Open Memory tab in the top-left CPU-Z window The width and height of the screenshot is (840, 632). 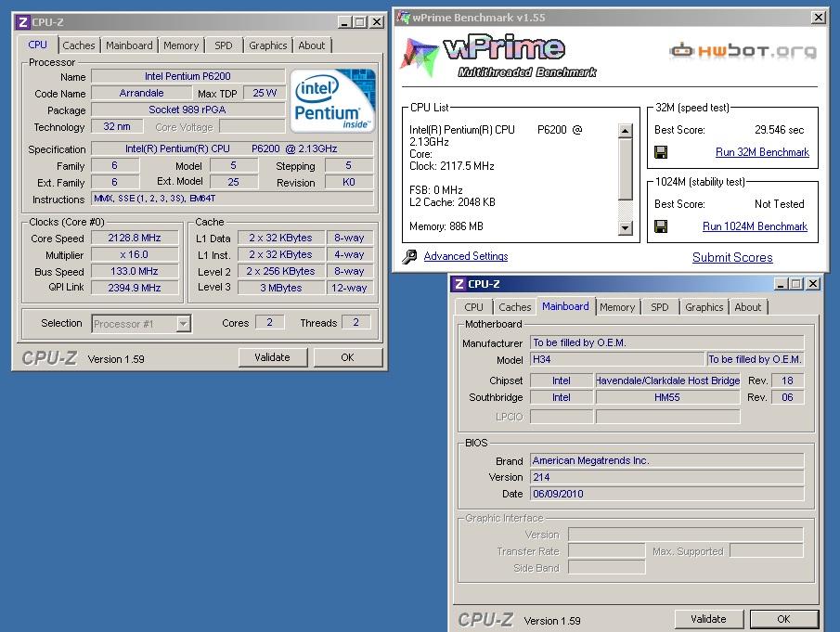[181, 45]
